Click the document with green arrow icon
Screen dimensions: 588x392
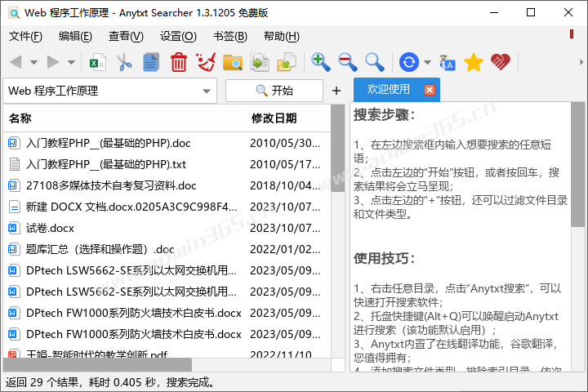click(x=260, y=62)
